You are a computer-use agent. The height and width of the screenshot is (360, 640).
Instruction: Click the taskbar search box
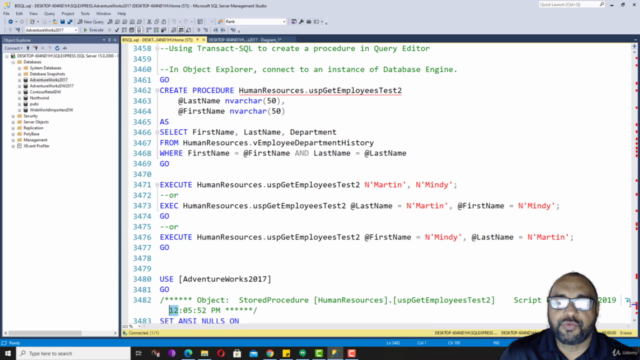[x=73, y=353]
